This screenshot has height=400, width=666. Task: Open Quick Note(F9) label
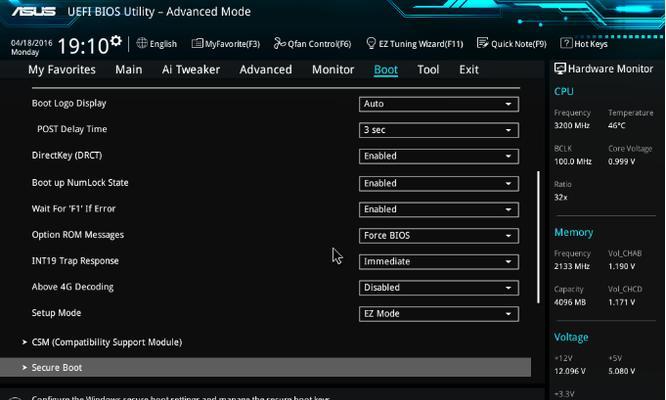point(519,44)
